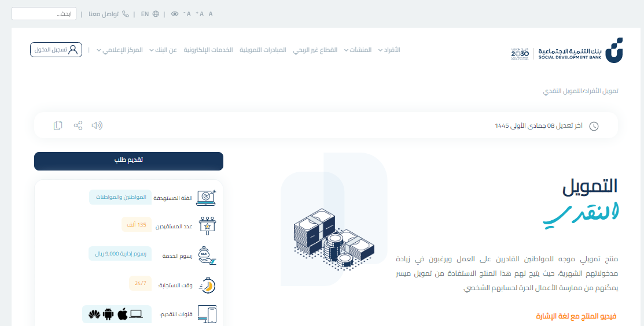Click the read-aloud speaker icon
644x326 pixels.
click(x=97, y=125)
